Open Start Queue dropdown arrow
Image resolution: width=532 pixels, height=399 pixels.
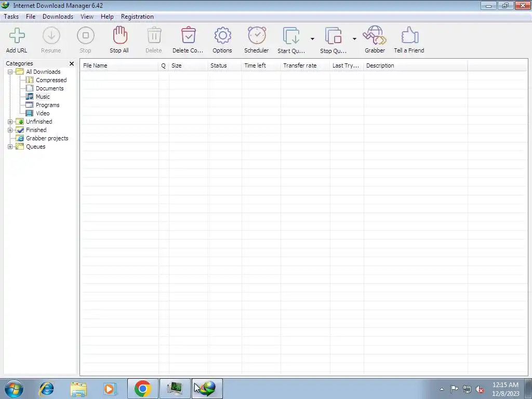point(312,39)
